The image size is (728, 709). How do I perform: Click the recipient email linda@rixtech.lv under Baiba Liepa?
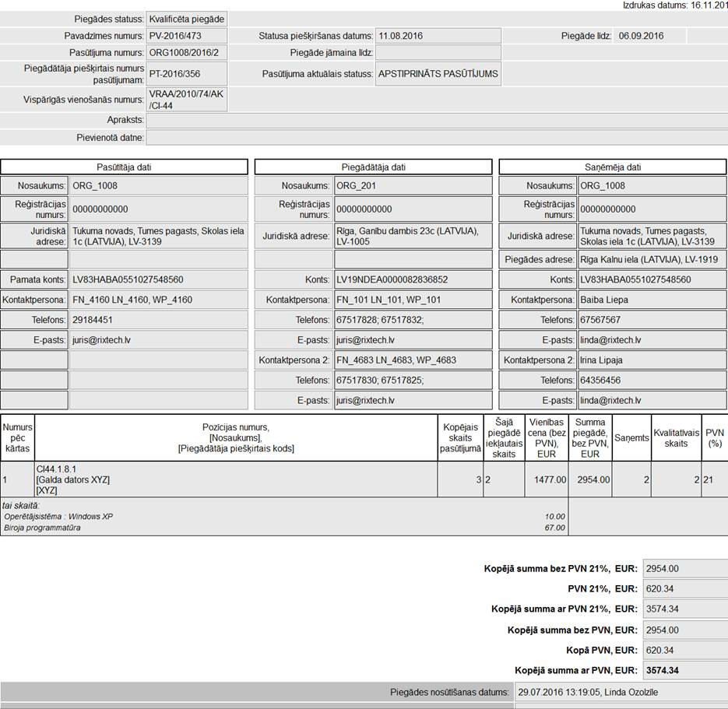652,340
